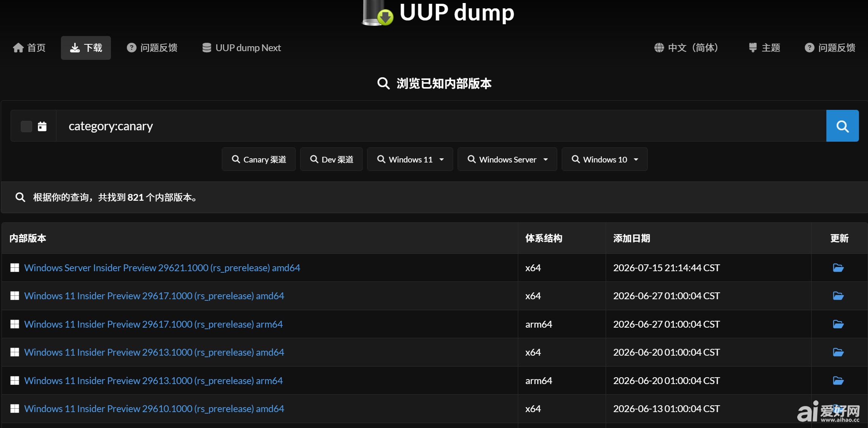Image resolution: width=868 pixels, height=428 pixels.
Task: Go to 首页 home page
Action: coord(29,48)
